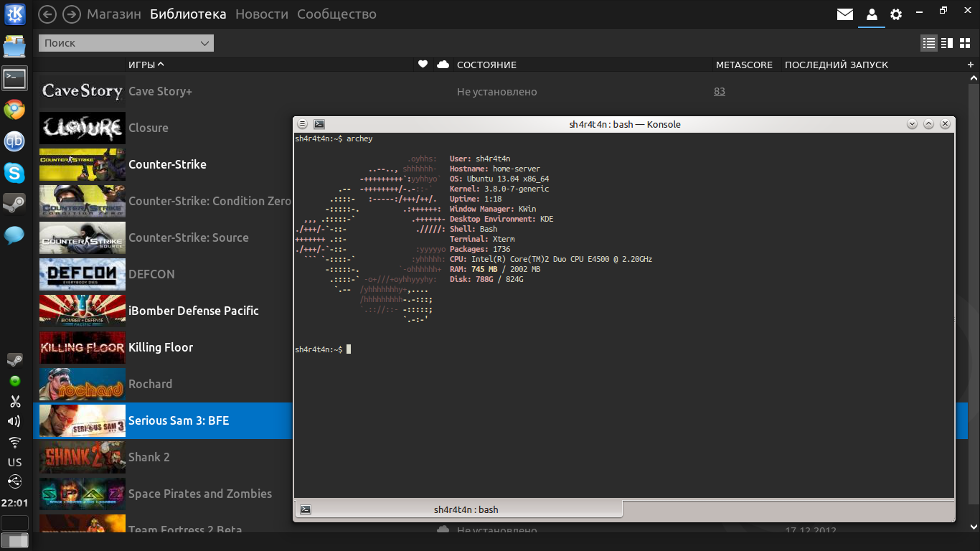
Task: Open the USB device notifier tray icon
Action: 14,481
